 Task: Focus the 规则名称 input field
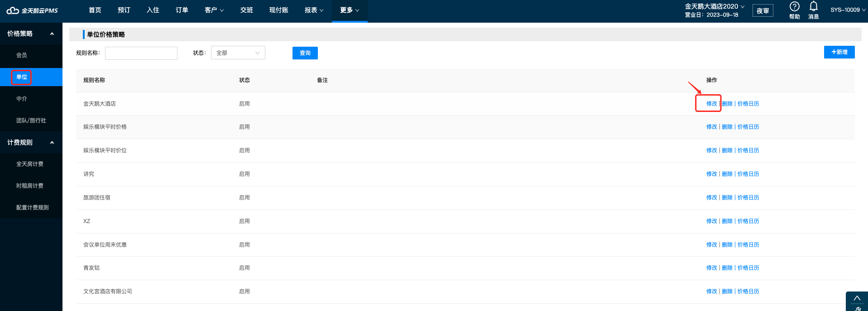click(141, 53)
